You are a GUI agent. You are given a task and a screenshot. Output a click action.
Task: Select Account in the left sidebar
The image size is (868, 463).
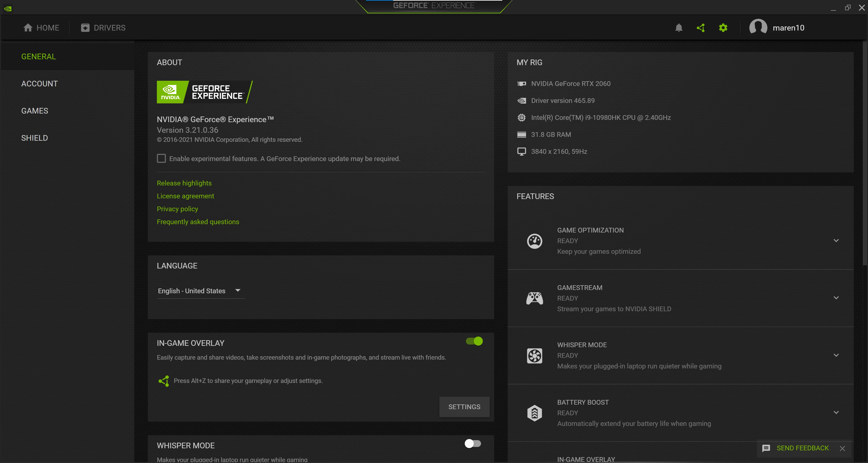[x=39, y=84]
